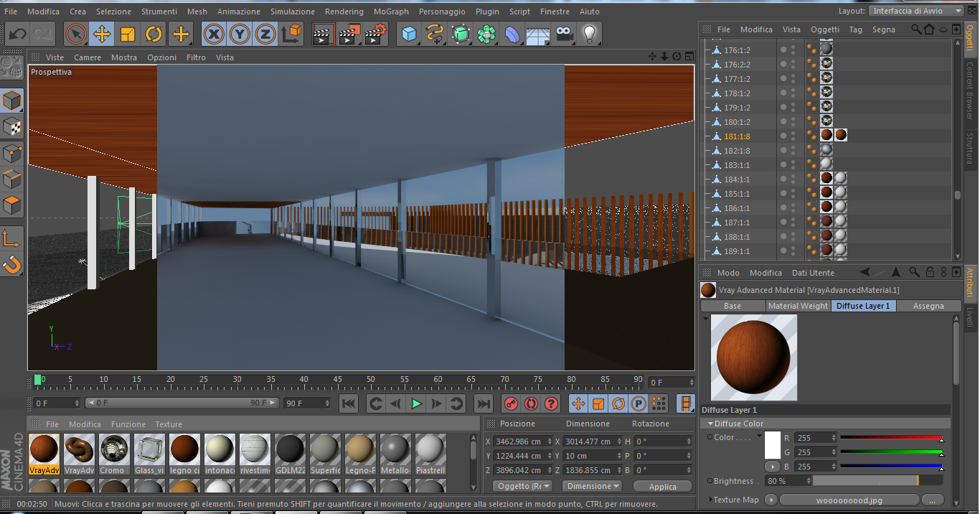Click the Position X value field

tap(521, 441)
